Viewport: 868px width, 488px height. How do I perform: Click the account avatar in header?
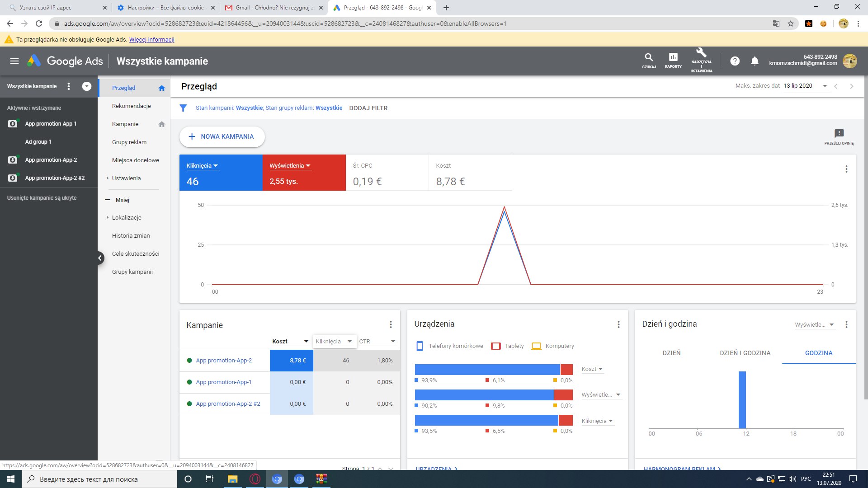tap(850, 61)
